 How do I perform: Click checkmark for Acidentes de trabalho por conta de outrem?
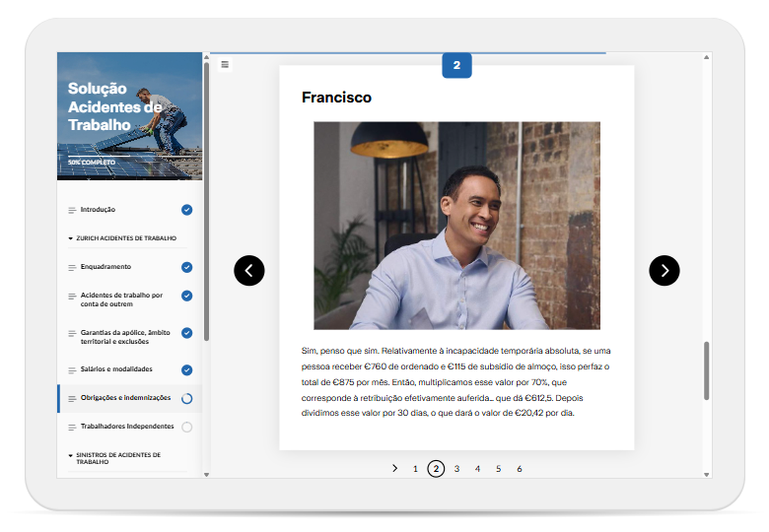(x=187, y=296)
